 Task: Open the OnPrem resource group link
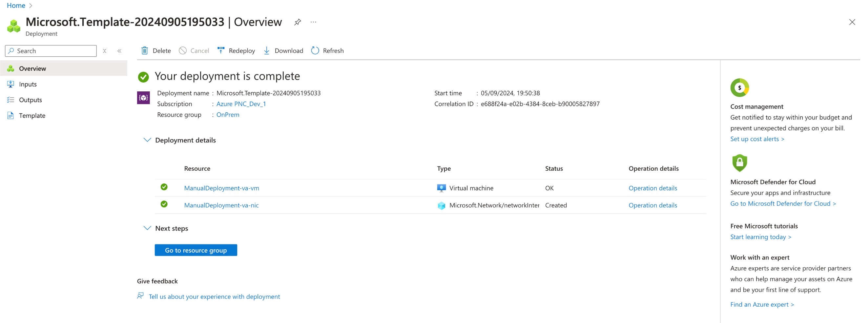coord(228,115)
